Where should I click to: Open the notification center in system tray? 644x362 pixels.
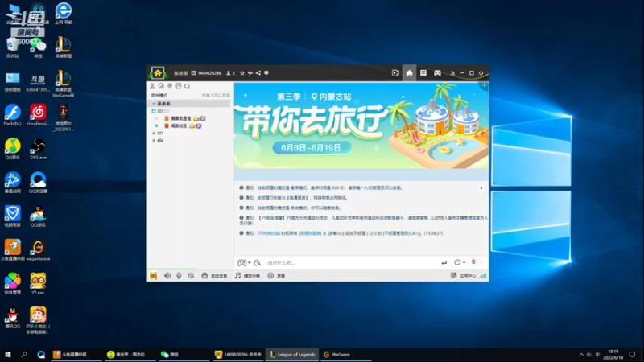click(632, 355)
